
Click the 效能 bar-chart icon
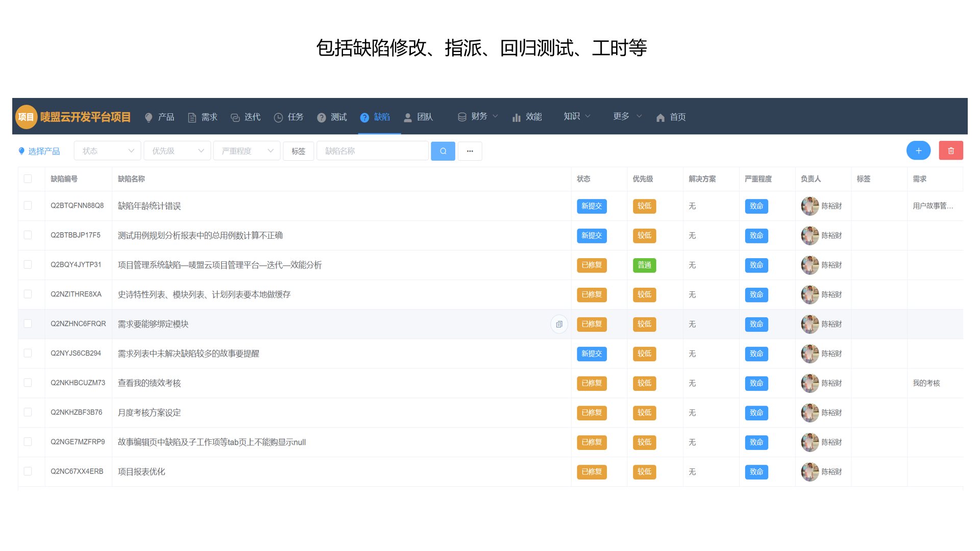coord(516,117)
